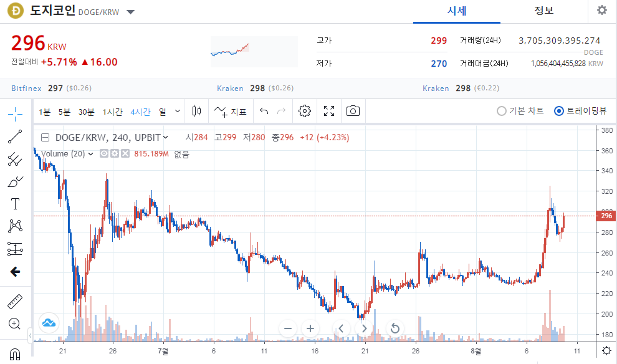Take a chart snapshot with camera icon
The width and height of the screenshot is (617, 364).
click(353, 111)
